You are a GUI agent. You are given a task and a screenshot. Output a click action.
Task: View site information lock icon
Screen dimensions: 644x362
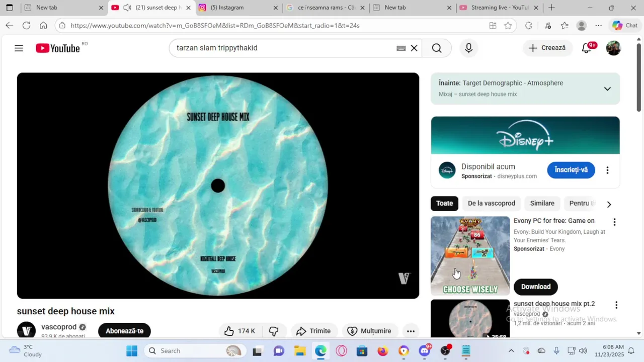62,26
